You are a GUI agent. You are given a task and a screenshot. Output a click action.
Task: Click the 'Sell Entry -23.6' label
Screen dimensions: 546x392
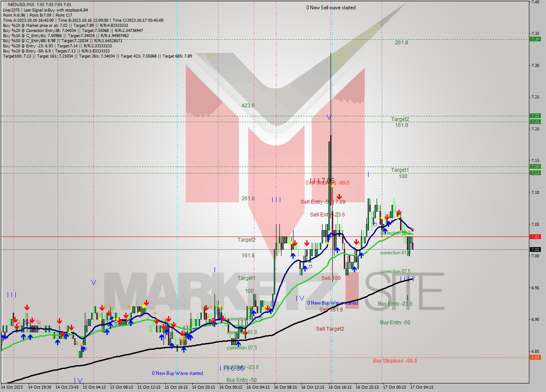(327, 215)
